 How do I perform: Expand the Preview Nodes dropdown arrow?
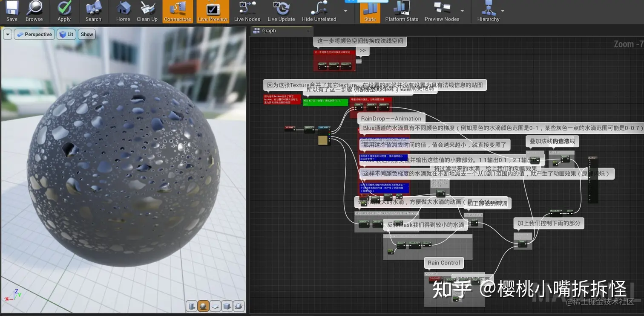[462, 11]
